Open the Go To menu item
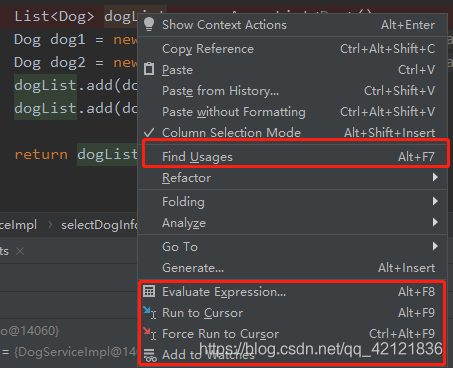Viewport: 453px width, 368px height. (292, 246)
